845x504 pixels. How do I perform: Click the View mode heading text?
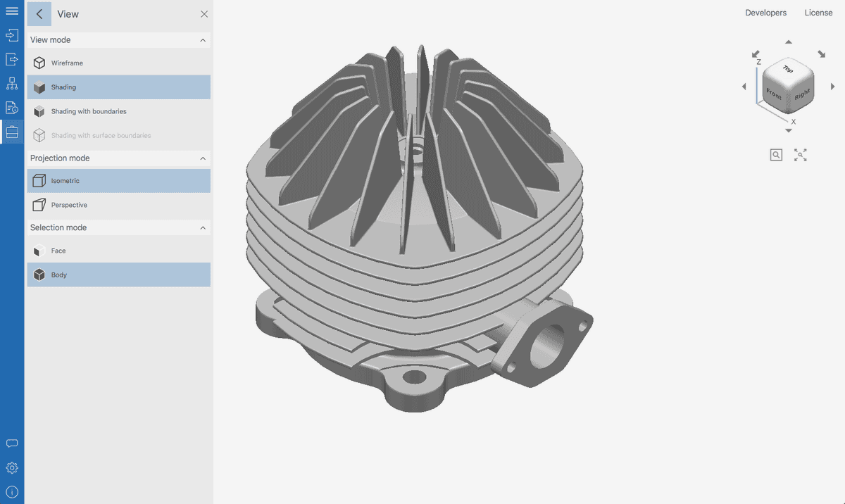(x=51, y=40)
